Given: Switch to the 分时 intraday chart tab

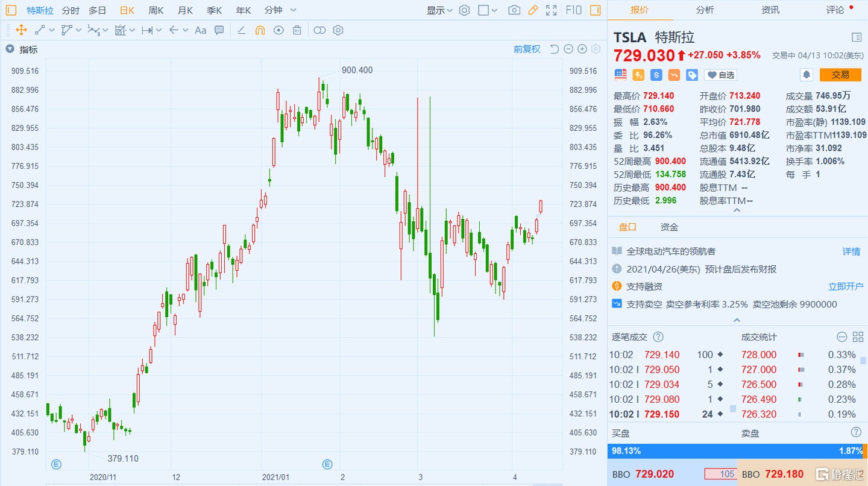Looking at the screenshot, I should [x=71, y=10].
